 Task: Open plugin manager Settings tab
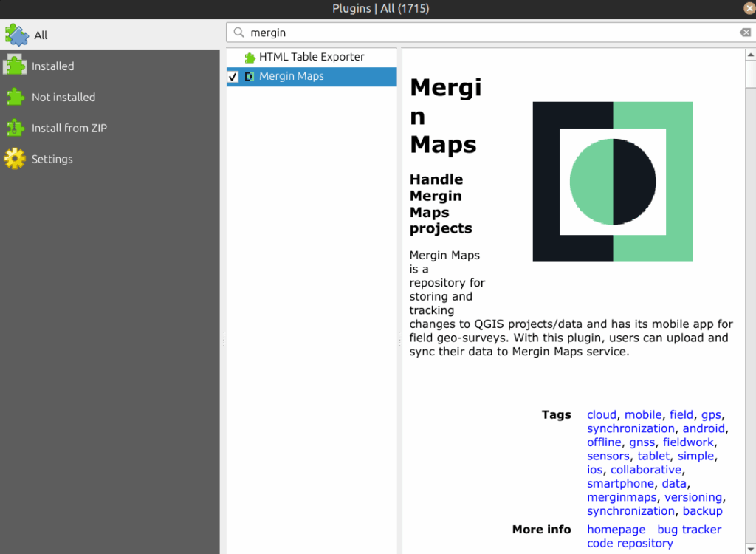[110, 159]
